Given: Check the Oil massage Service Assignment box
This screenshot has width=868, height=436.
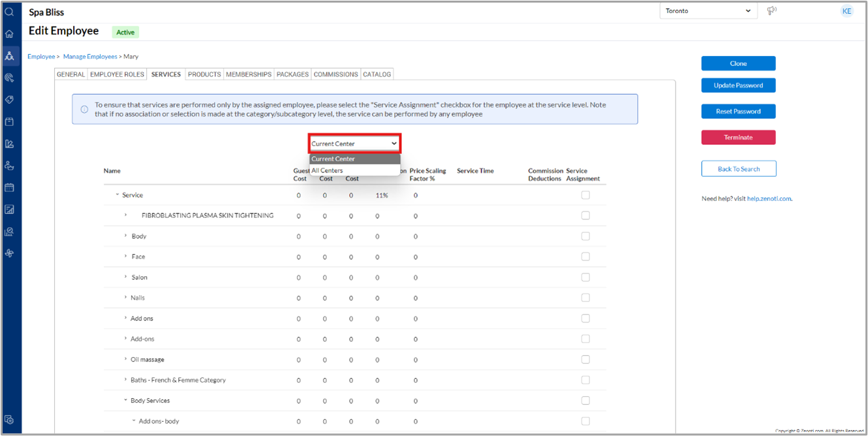Looking at the screenshot, I should point(585,360).
